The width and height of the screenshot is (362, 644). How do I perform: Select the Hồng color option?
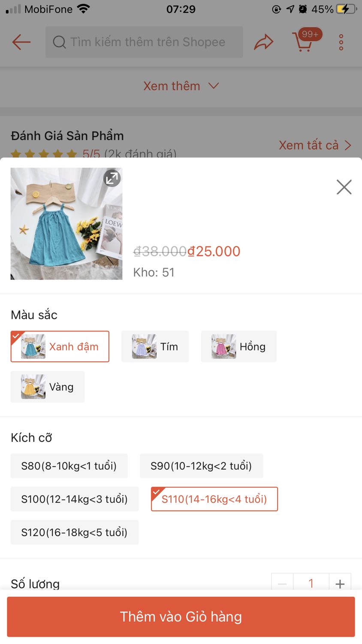238,346
